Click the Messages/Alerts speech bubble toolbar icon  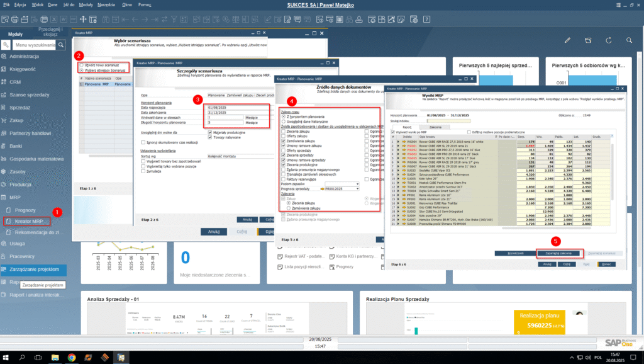tap(297, 20)
